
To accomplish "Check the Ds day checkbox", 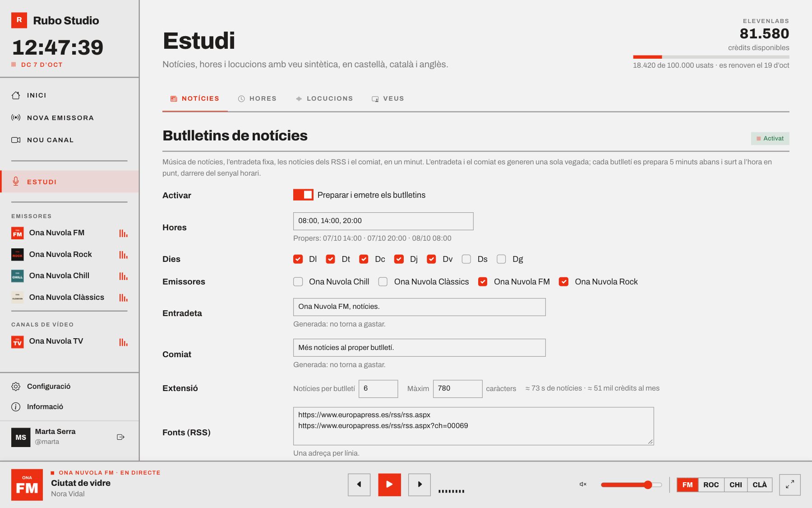I will pyautogui.click(x=466, y=259).
